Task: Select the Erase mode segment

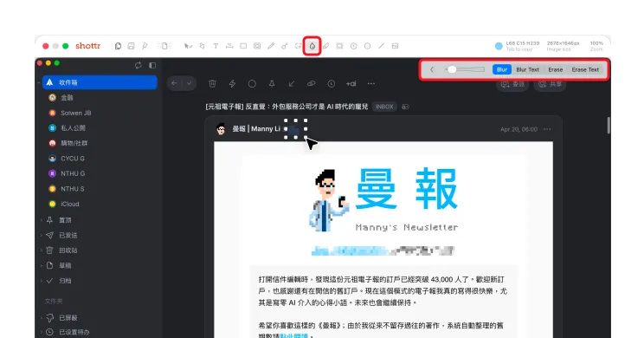Action: tap(556, 69)
